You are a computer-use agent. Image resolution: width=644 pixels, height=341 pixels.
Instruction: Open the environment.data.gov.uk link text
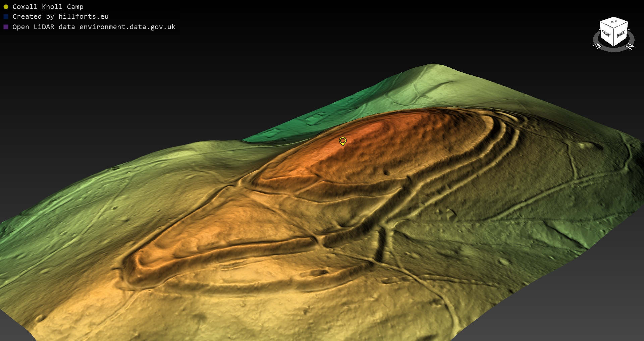(x=127, y=27)
